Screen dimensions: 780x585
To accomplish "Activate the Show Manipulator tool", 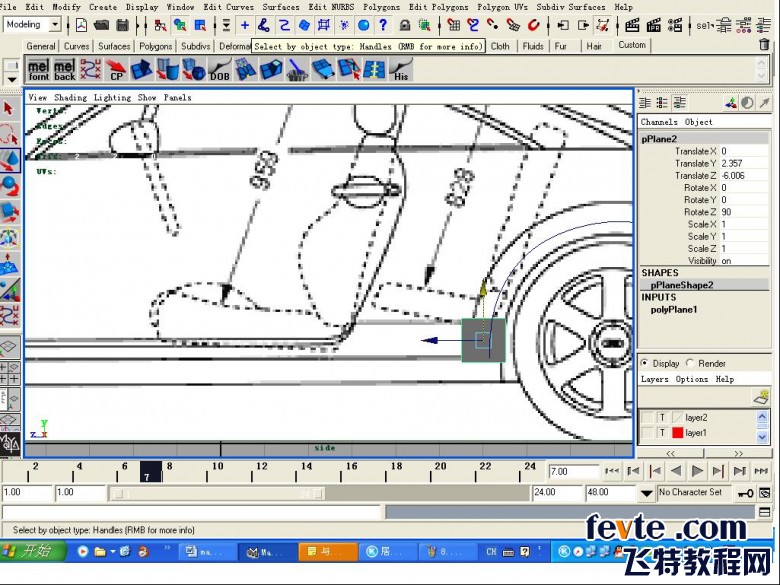I will (9, 291).
